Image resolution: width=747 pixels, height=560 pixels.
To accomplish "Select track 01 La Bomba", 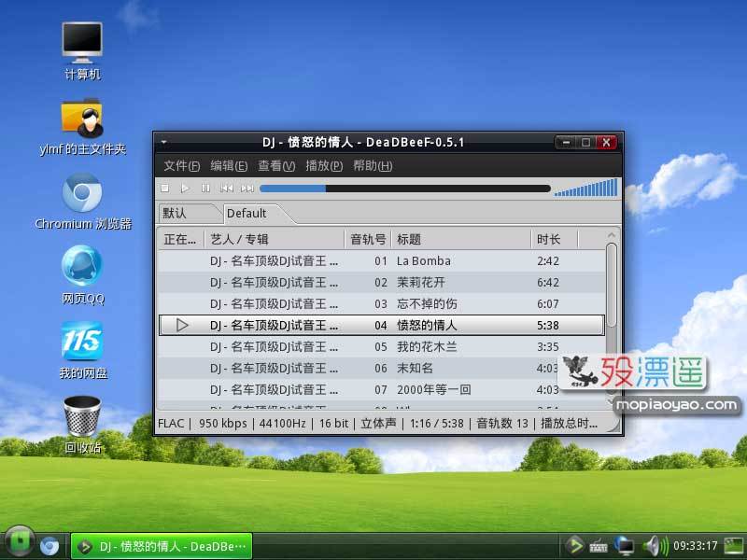I will tap(382, 261).
